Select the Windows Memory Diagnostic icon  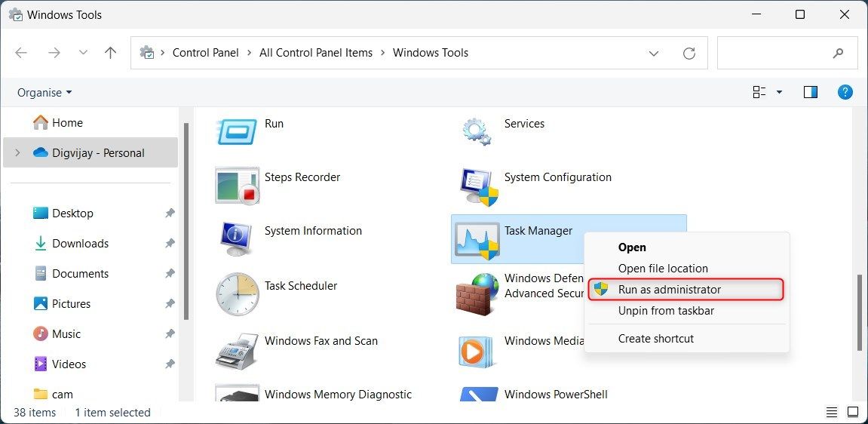point(237,394)
